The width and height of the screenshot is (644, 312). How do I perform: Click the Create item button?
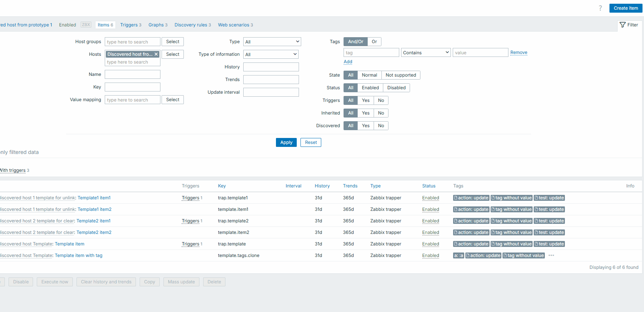[625, 8]
